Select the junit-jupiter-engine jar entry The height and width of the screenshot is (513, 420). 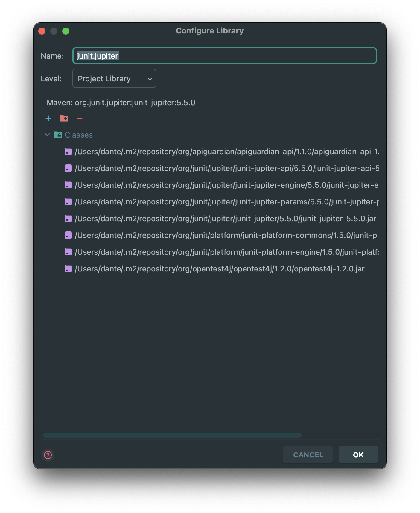221,185
